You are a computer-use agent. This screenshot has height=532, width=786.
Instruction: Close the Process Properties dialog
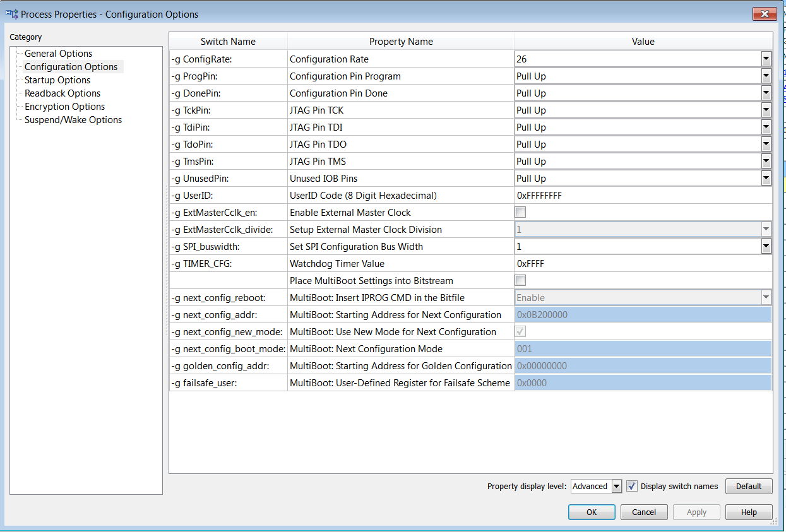pos(765,14)
